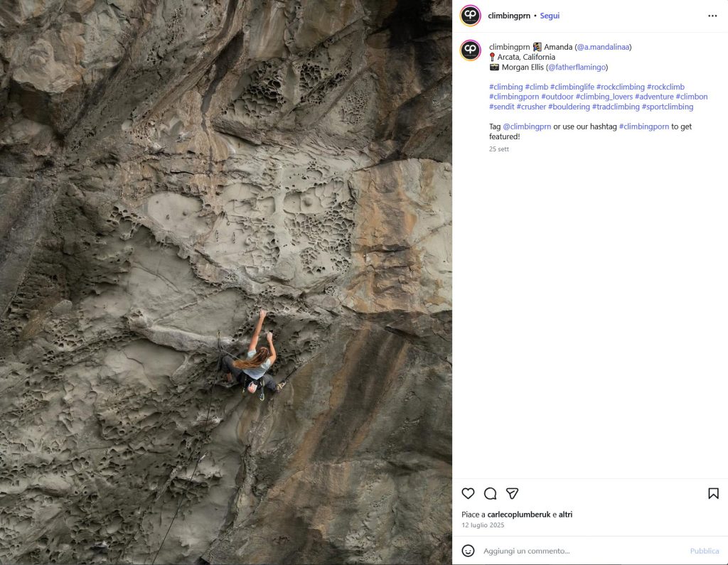This screenshot has height=565, width=728.
Task: Click the climbing photo
Action: [226, 282]
